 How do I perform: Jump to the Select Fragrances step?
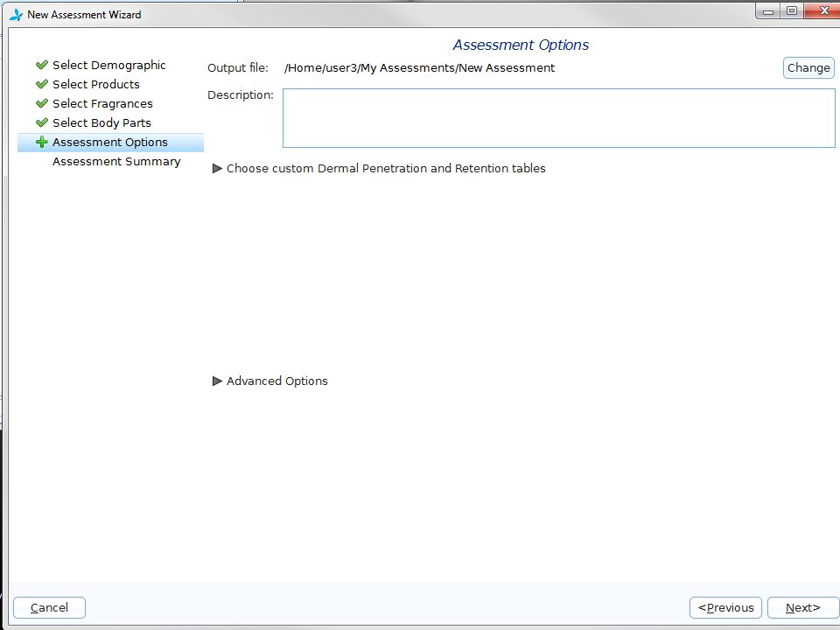[102, 103]
